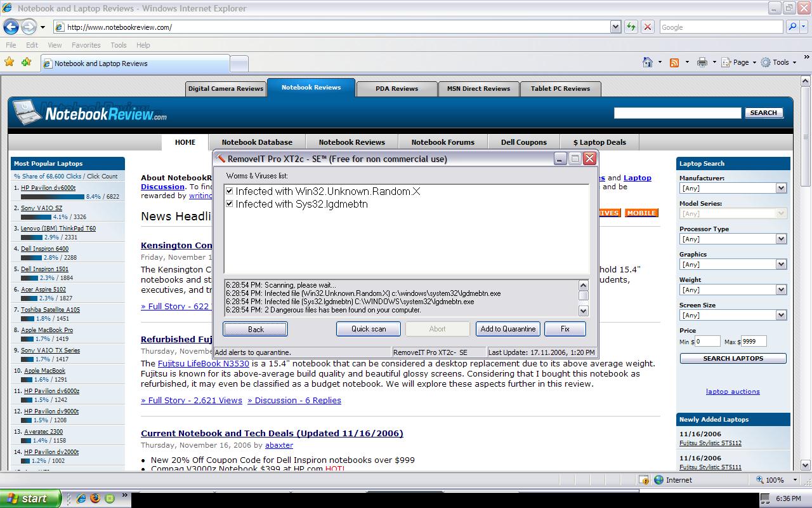Launch Firefox from quick launch
Viewport: 812px width, 508px height.
pyautogui.click(x=95, y=498)
